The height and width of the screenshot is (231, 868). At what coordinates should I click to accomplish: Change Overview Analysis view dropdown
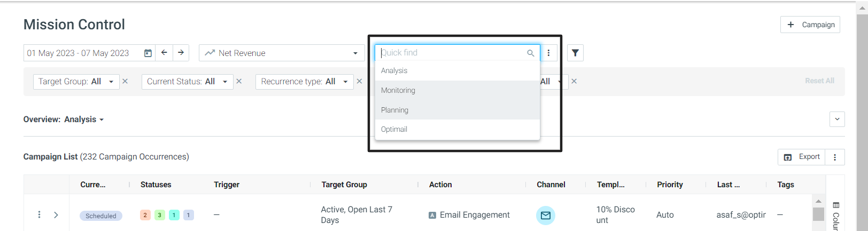pos(84,120)
